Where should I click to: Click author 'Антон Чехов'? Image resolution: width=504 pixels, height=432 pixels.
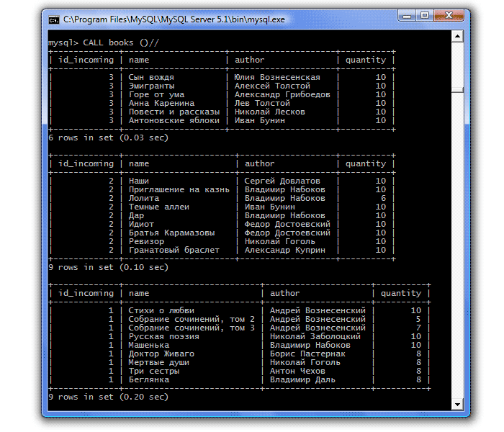[297, 371]
